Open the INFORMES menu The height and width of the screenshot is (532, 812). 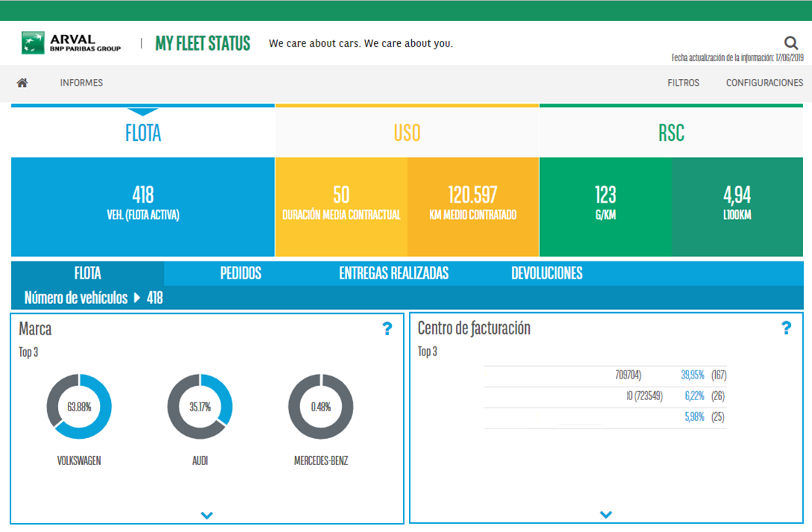click(x=80, y=83)
